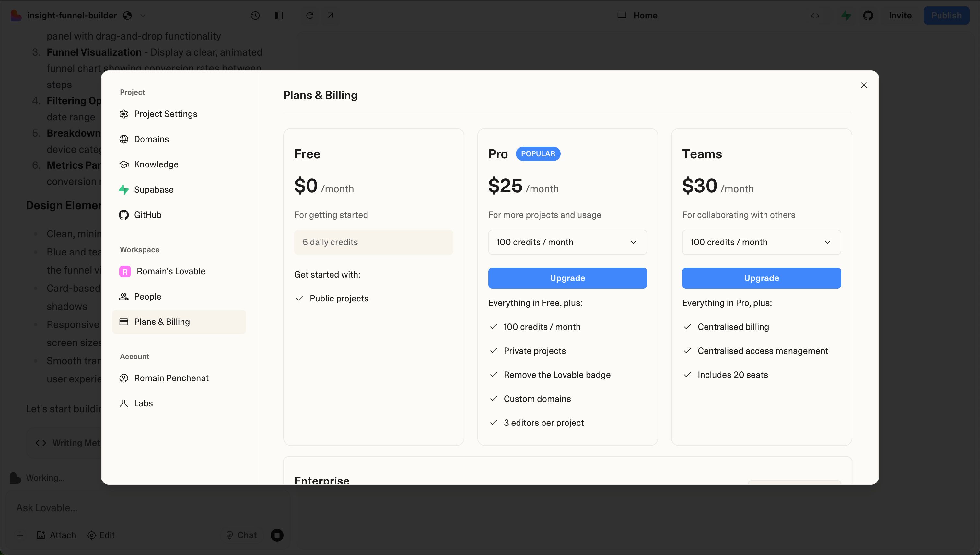Open the People workspace section
The height and width of the screenshot is (555, 980).
point(179,297)
